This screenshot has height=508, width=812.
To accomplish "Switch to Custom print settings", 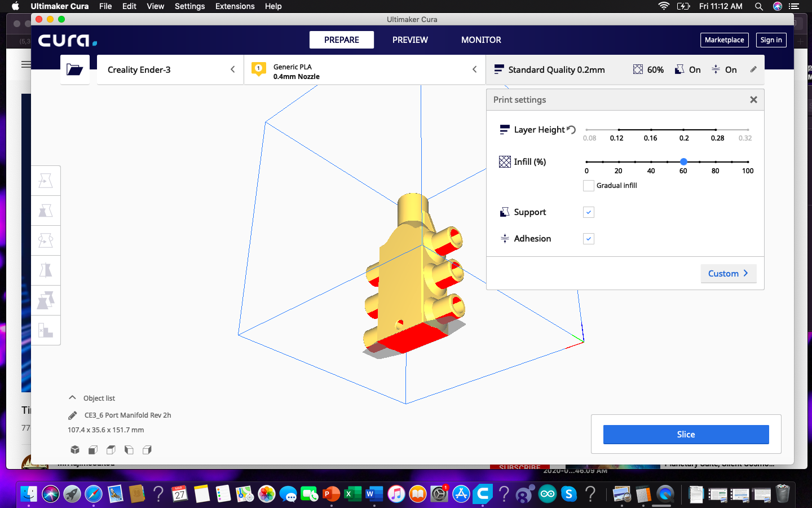I will 729,274.
